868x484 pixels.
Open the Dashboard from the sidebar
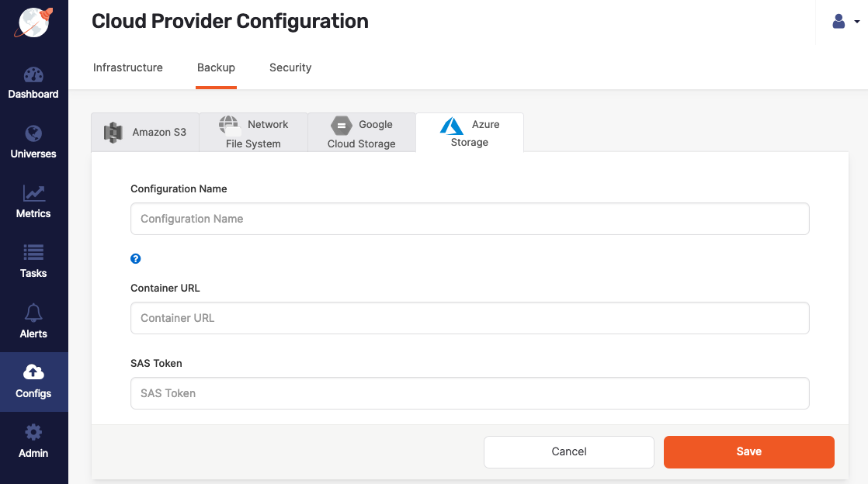coord(33,84)
